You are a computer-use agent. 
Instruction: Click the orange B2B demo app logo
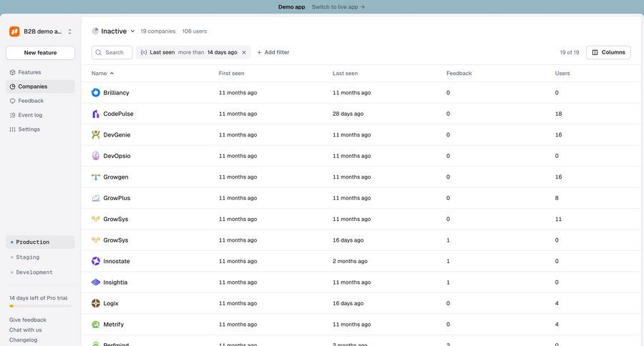[x=14, y=31]
